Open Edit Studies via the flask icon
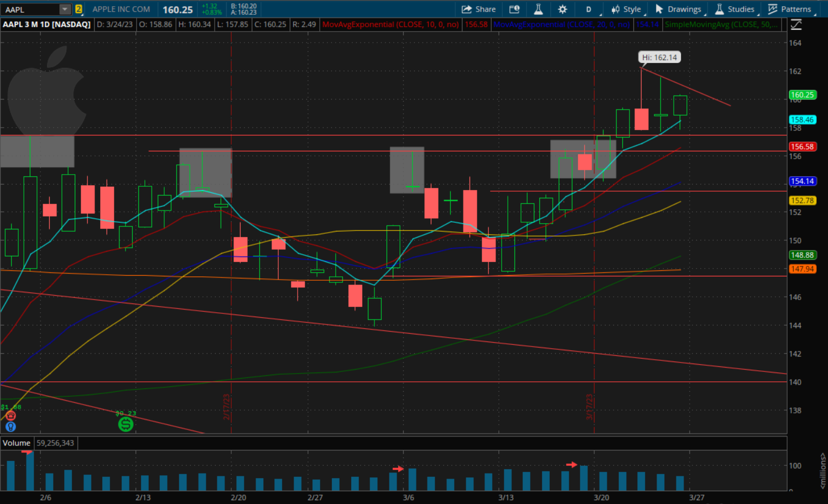828x504 pixels. point(538,9)
